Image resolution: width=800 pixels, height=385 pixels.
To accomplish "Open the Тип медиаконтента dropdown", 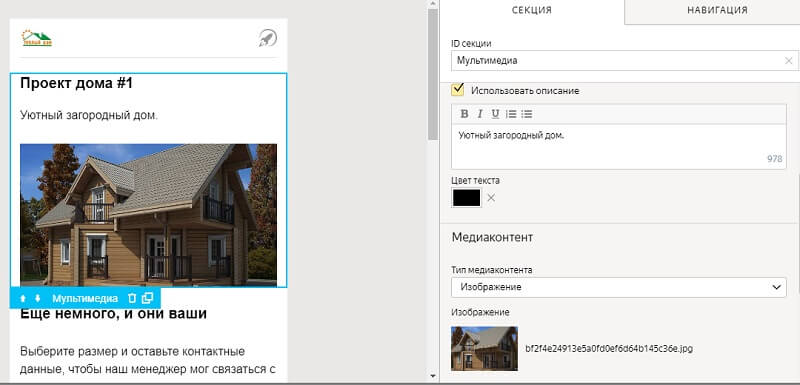I will [618, 287].
